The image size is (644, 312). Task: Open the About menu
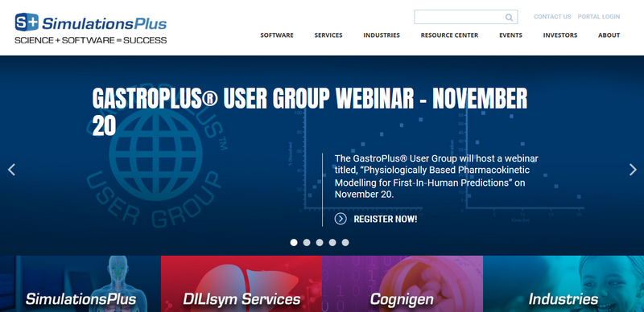point(609,35)
